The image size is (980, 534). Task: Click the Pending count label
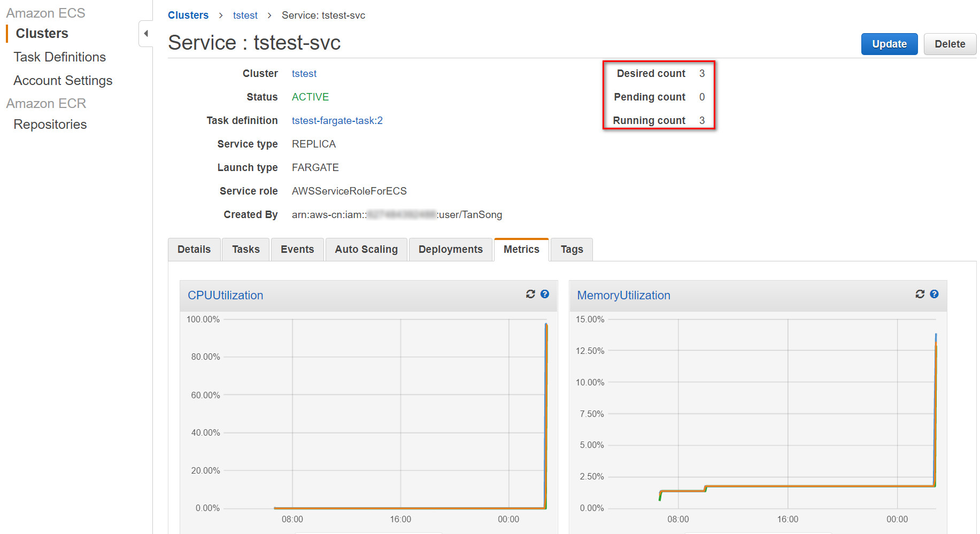pyautogui.click(x=650, y=97)
